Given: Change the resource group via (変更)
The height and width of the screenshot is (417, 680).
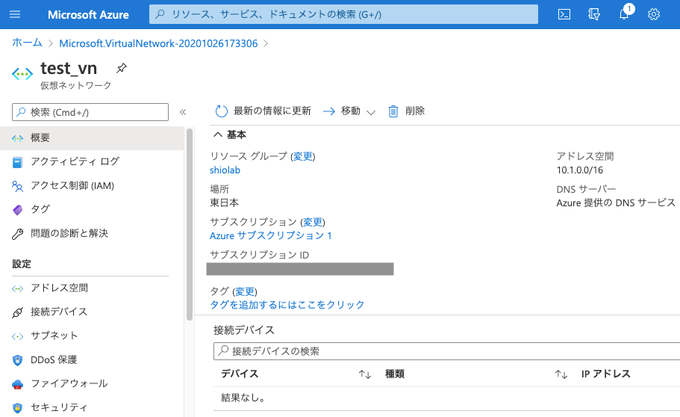Looking at the screenshot, I should click(x=303, y=156).
